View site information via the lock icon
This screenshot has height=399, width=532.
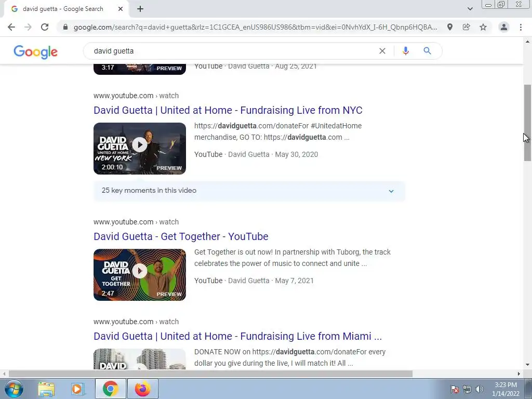pyautogui.click(x=65, y=27)
